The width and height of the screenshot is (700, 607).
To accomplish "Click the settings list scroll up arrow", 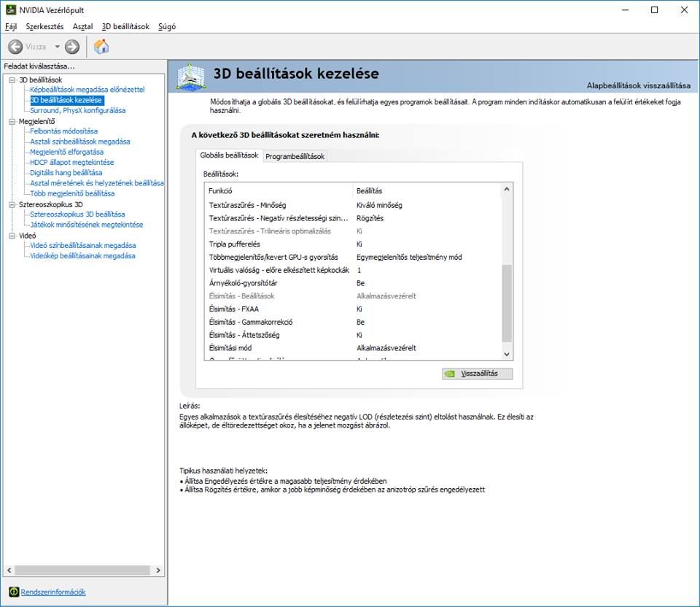I will coord(507,190).
